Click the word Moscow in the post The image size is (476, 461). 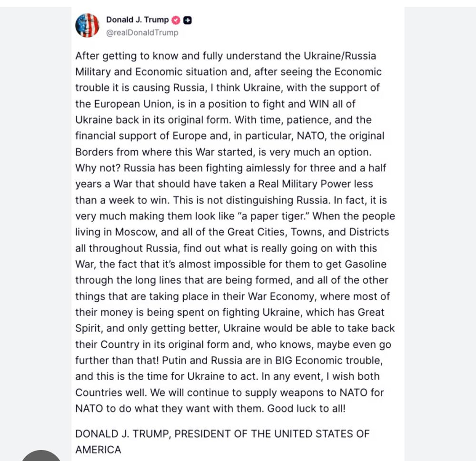pos(136,232)
